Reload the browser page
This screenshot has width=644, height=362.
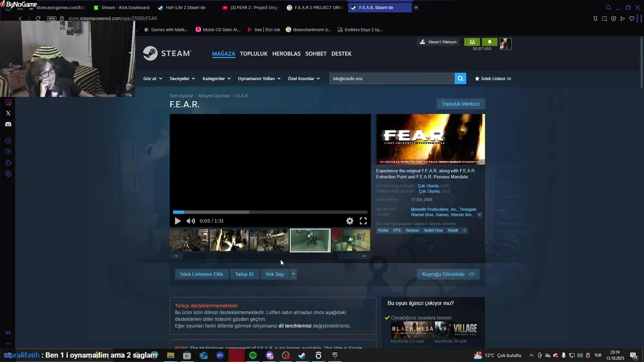click(x=38, y=19)
